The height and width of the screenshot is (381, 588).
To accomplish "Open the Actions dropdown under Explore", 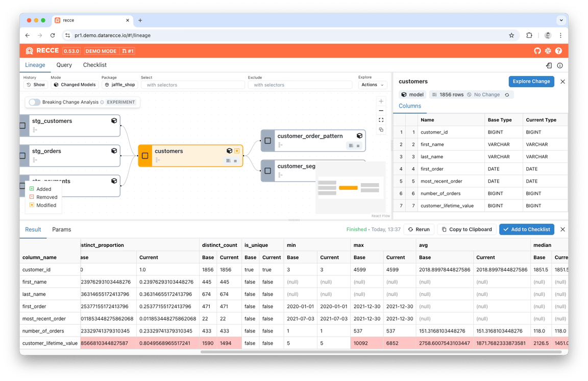I will point(372,84).
